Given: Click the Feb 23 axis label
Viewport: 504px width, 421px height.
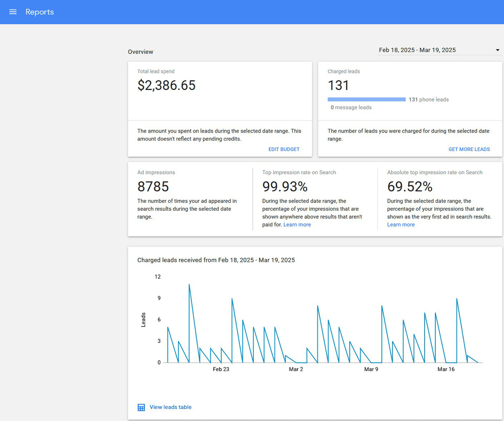Looking at the screenshot, I should tap(221, 369).
